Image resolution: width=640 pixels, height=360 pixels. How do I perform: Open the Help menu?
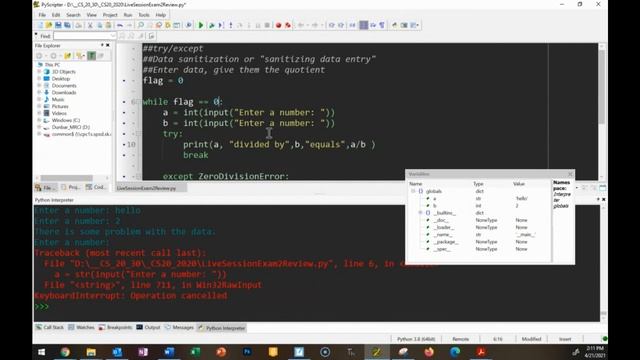click(x=161, y=15)
